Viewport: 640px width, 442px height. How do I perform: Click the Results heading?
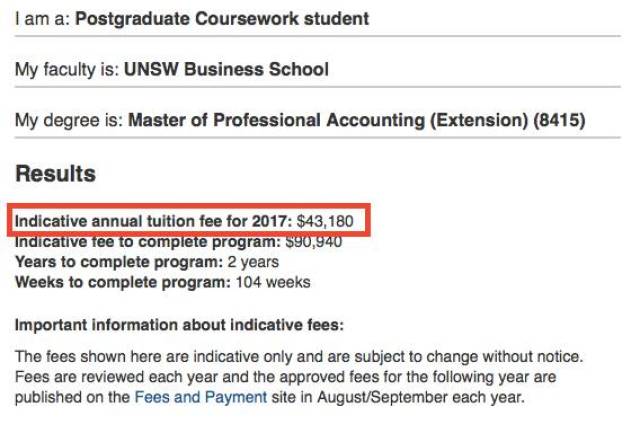55,174
